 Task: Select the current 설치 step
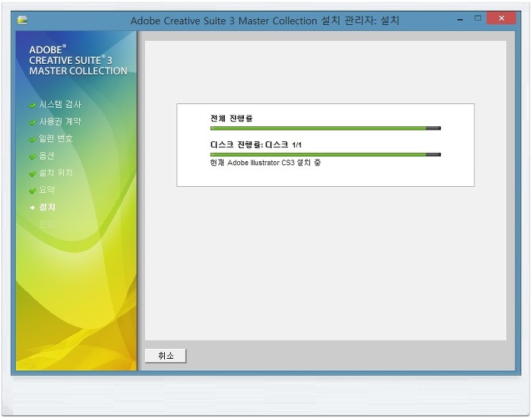[x=47, y=207]
